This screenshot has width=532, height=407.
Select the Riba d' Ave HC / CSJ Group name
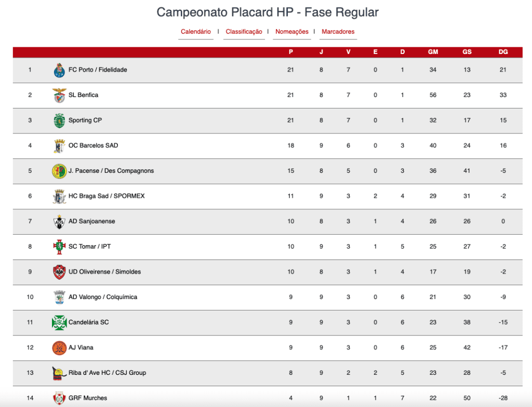click(x=107, y=373)
